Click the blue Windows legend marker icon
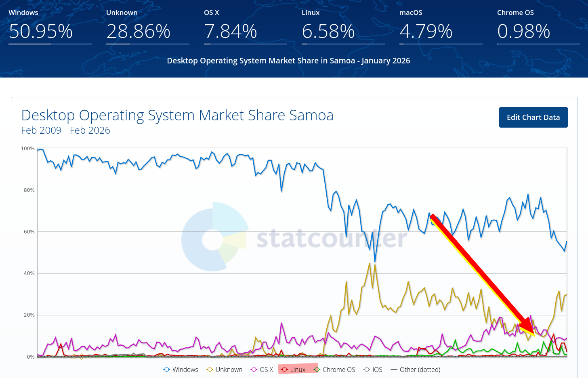Image resolution: width=588 pixels, height=378 pixels. pyautogui.click(x=167, y=370)
